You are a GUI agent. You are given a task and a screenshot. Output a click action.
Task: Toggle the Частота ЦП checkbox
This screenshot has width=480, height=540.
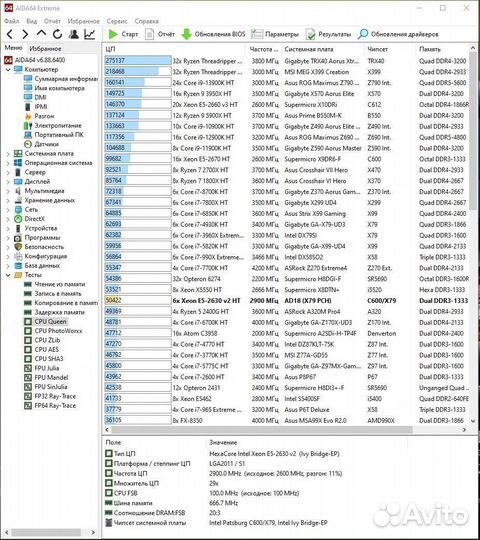click(109, 473)
